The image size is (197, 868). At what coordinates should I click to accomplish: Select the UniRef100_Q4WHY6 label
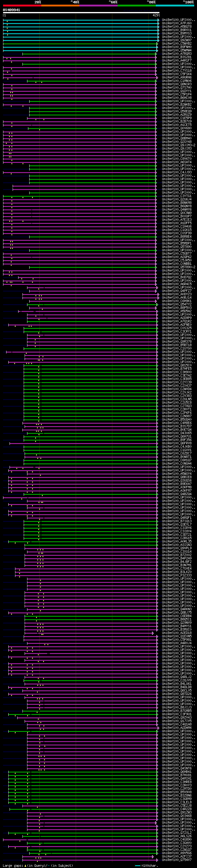pyautogui.click(x=177, y=210)
